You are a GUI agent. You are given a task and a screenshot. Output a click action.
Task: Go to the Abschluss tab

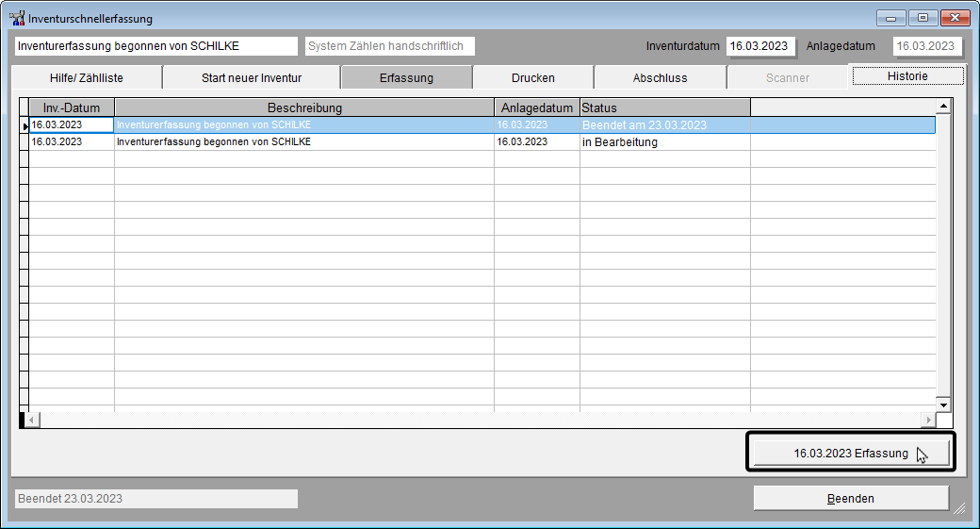coord(660,77)
